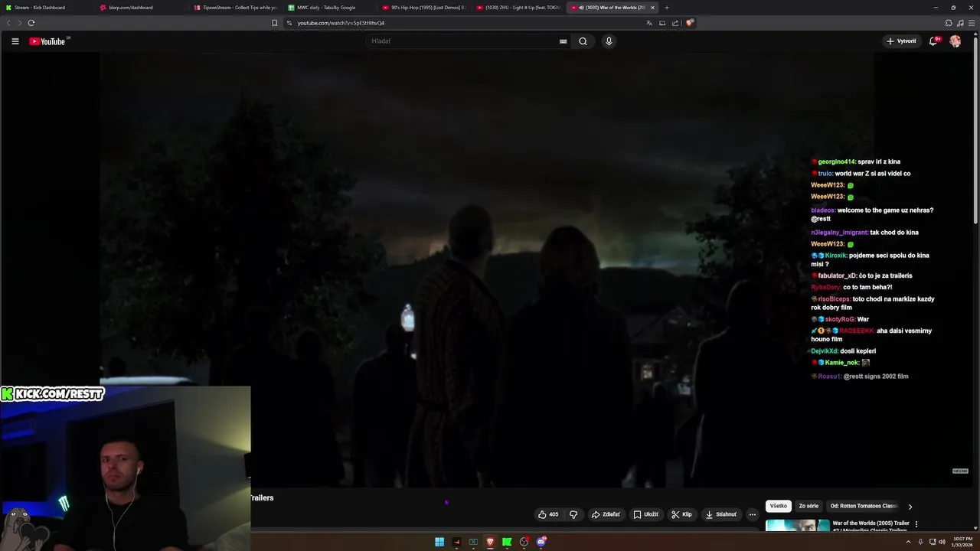Switch to Stream - Kick Dashboard tab

[46, 8]
